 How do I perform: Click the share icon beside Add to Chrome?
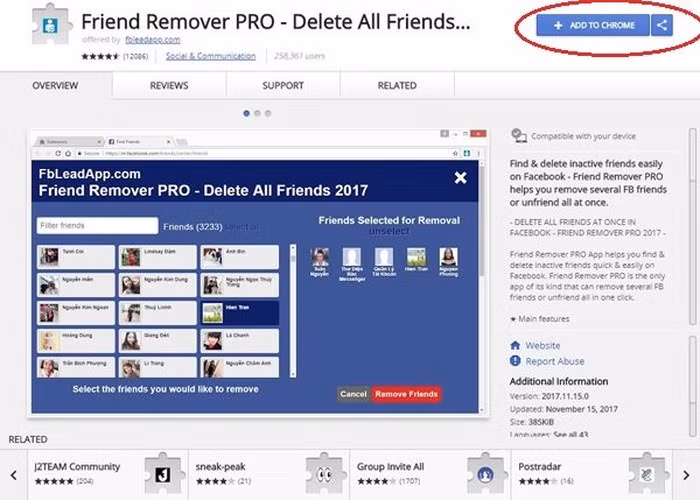tap(661, 25)
